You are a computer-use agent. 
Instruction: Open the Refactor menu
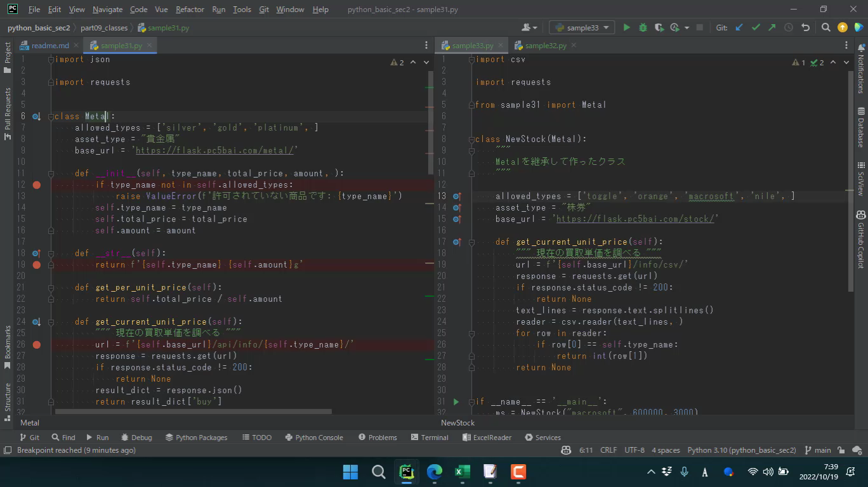click(190, 10)
